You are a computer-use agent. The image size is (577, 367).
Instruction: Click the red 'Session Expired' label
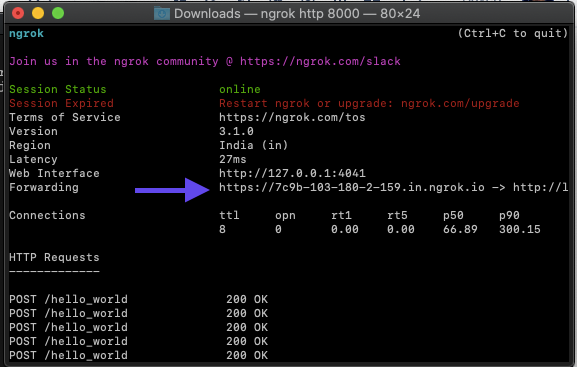61,103
